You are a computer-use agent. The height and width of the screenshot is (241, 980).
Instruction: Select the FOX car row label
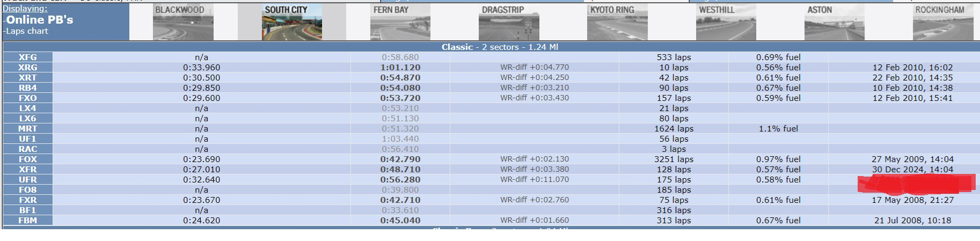click(27, 159)
